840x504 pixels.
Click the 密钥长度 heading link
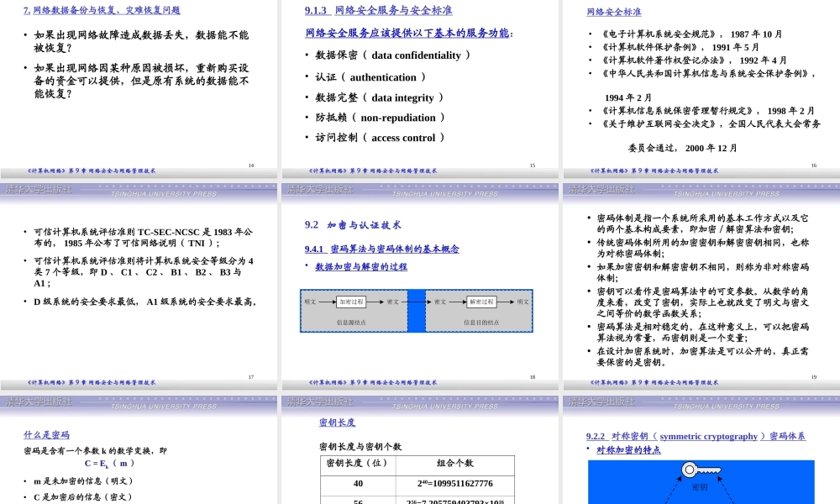[x=338, y=423]
